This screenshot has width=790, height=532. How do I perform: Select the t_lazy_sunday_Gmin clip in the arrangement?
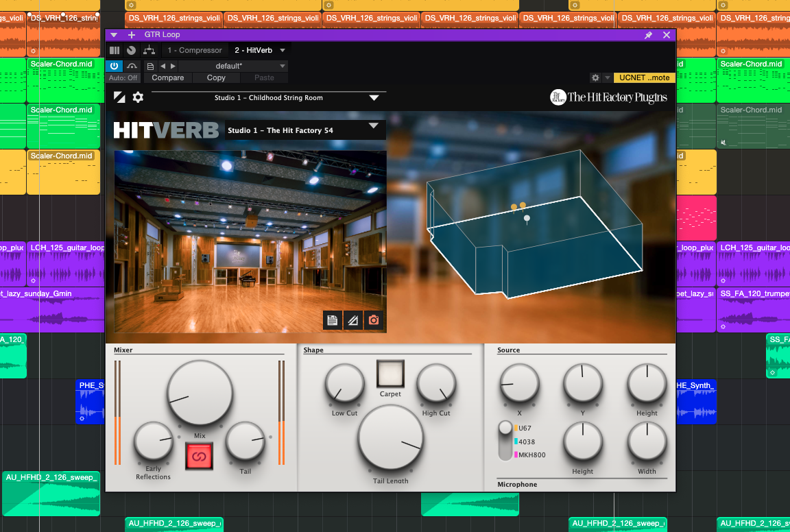coord(52,309)
